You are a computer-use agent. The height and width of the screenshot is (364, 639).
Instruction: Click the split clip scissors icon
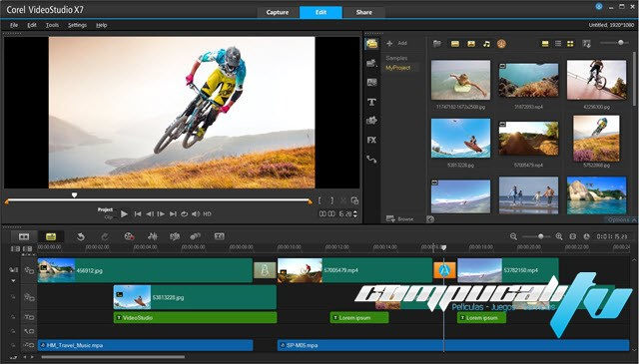(343, 200)
